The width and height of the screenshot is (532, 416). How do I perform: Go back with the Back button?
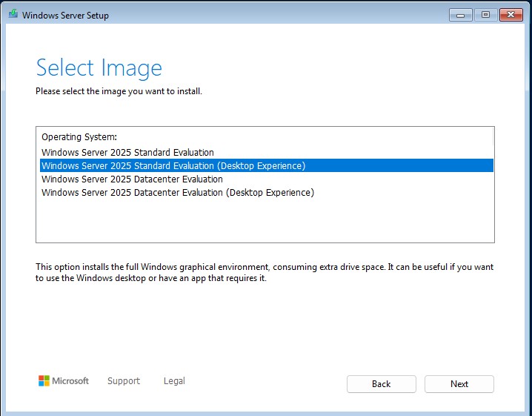click(381, 384)
